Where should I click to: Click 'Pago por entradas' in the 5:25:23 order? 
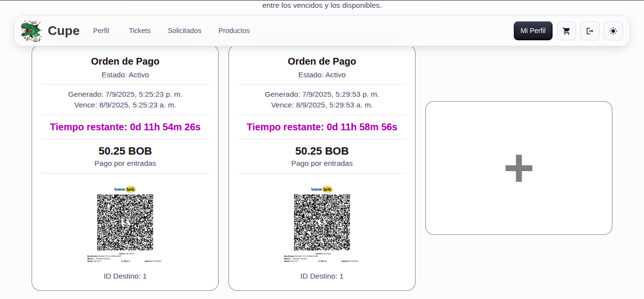click(x=125, y=163)
